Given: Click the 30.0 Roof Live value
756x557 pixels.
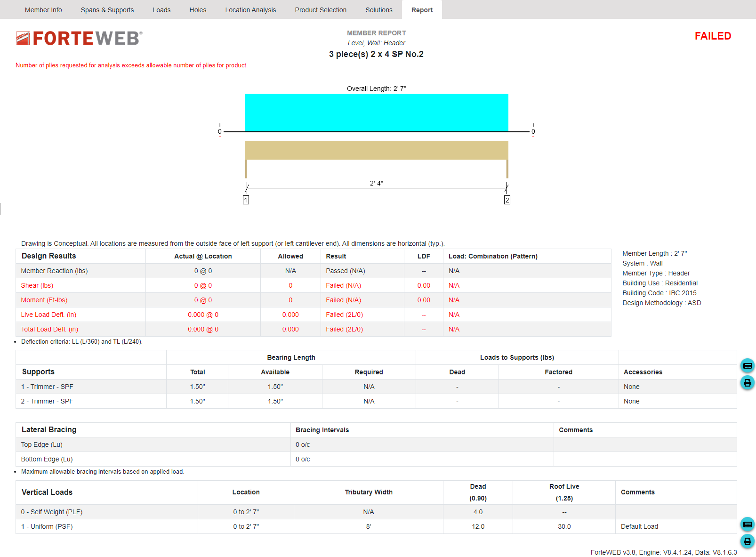Looking at the screenshot, I should [x=564, y=526].
